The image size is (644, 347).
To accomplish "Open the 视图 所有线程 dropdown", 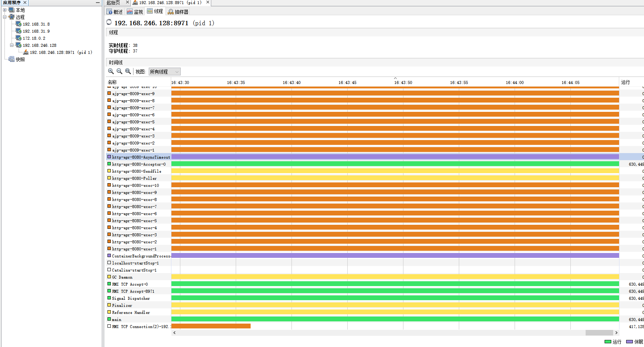I will point(164,72).
